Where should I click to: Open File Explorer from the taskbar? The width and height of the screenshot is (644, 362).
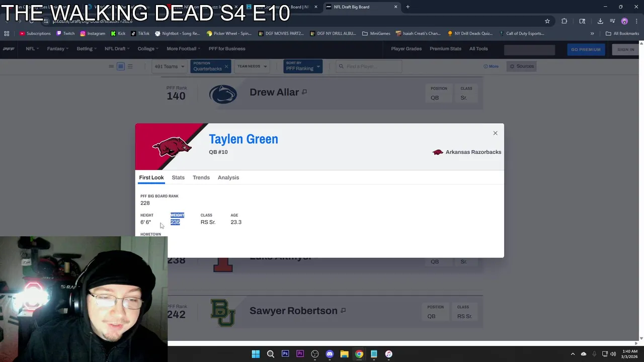click(344, 354)
